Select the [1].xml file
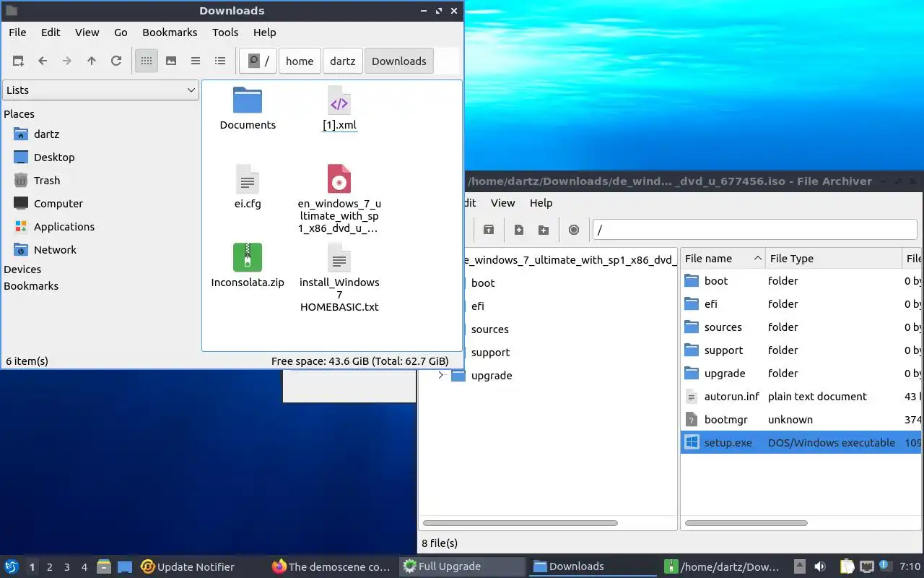This screenshot has width=924, height=578. tap(339, 100)
